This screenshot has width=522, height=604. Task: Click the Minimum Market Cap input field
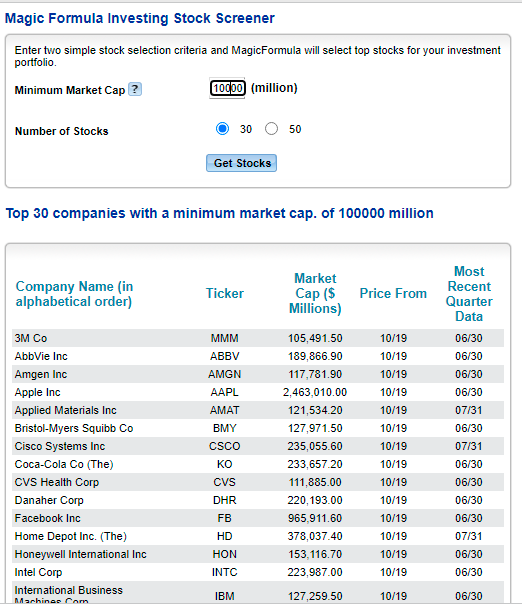(227, 88)
